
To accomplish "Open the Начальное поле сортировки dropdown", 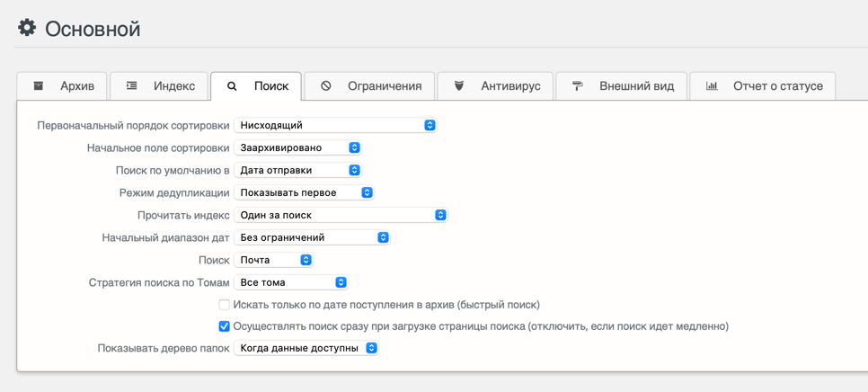I will click(297, 147).
